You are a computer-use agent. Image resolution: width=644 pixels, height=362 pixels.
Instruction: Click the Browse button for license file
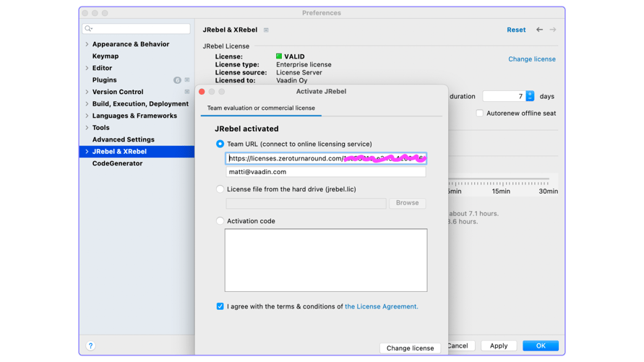tap(407, 203)
